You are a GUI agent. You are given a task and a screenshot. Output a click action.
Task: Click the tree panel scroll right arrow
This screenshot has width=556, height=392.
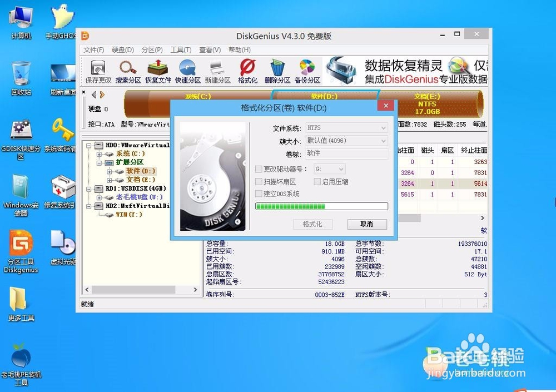(195, 290)
